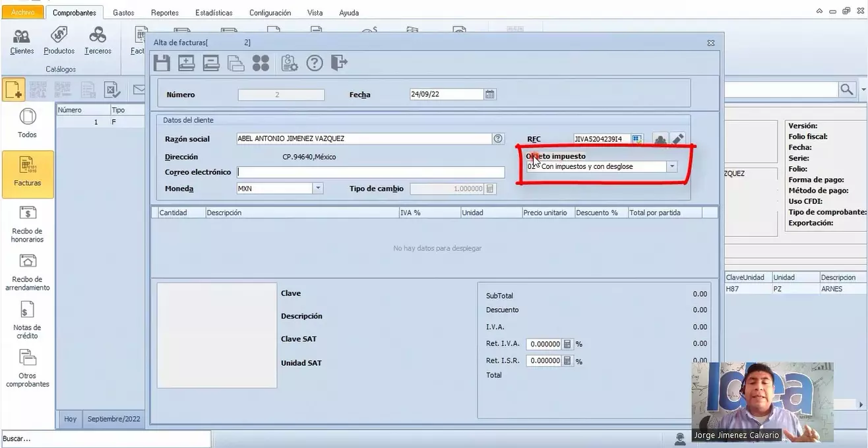This screenshot has width=868, height=448.
Task: Click the Hoy button
Action: click(71, 419)
